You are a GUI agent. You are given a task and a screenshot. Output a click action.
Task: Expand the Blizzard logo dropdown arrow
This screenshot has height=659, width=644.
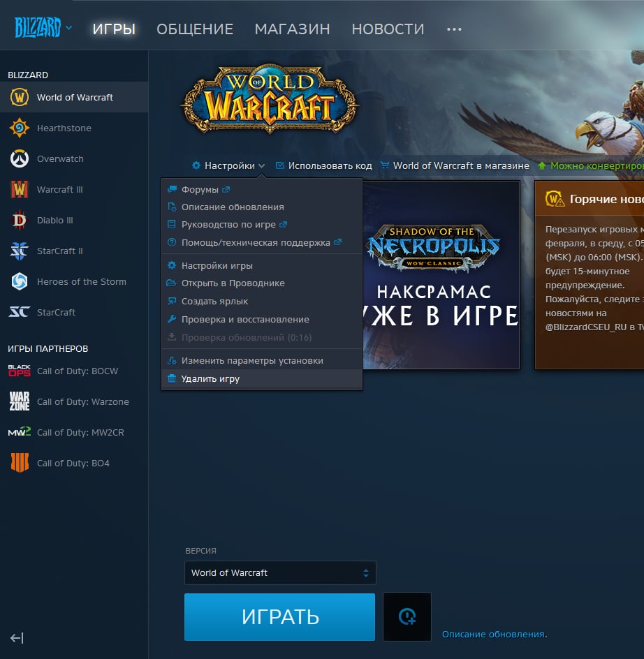(x=69, y=28)
